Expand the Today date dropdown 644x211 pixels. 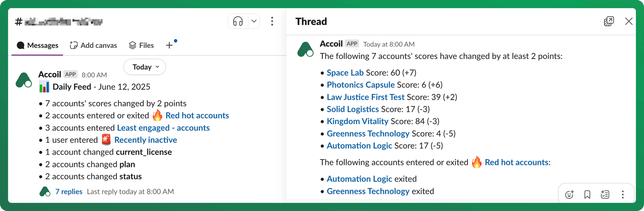[x=145, y=67]
